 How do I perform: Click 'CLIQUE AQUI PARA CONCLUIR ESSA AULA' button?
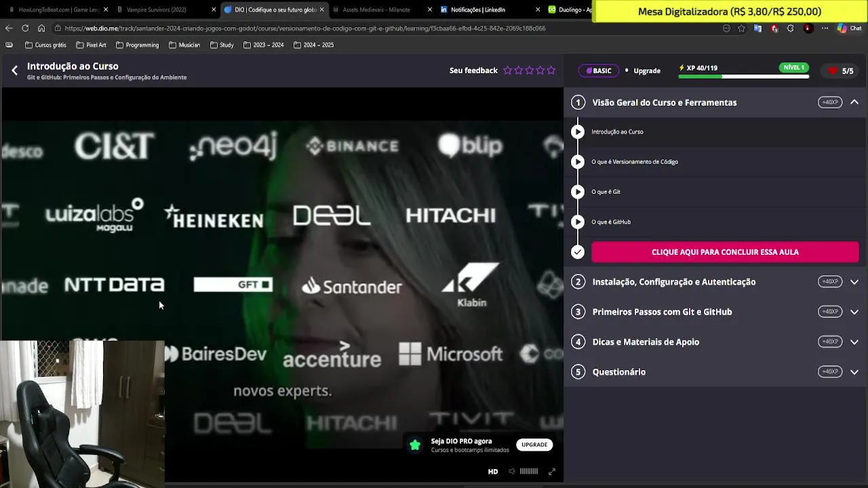(725, 252)
